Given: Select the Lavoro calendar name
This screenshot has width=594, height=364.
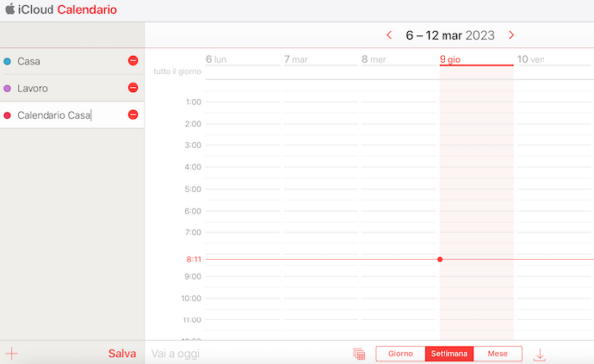Looking at the screenshot, I should tap(33, 88).
